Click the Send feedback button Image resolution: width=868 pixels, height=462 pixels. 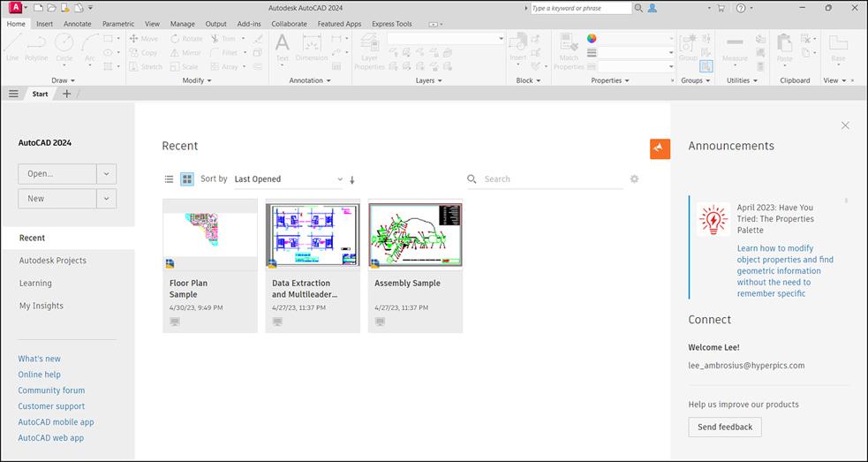[x=725, y=427]
